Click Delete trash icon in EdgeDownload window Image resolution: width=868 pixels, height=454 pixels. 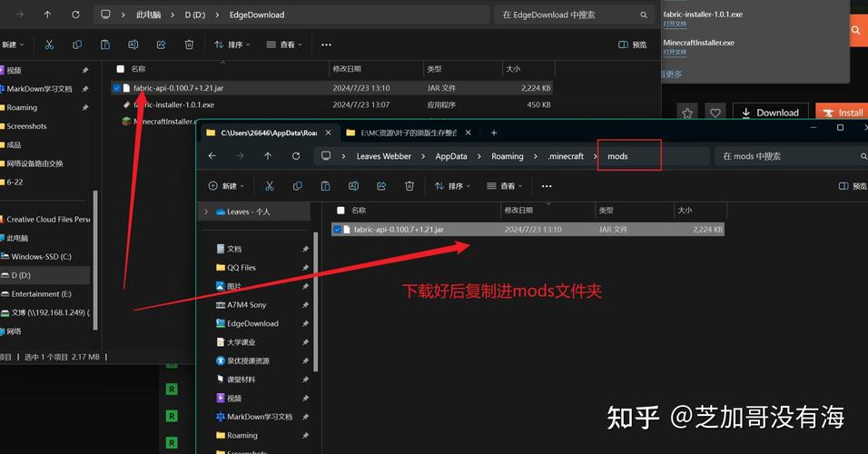[x=189, y=44]
